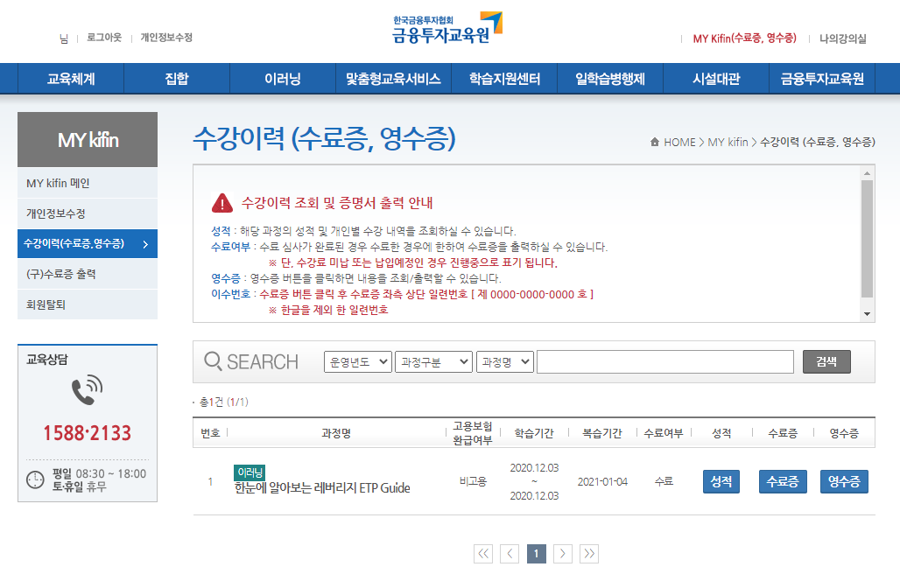Click the 검색 search button
Image resolution: width=900 pixels, height=588 pixels.
point(826,362)
